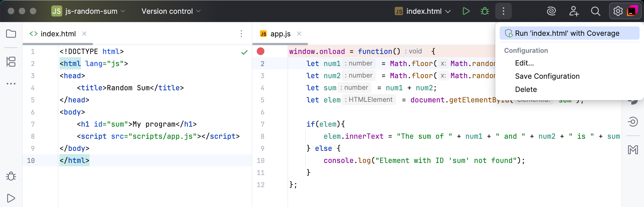Show more tool windows ellipsis
Screen dimensions: 644x207
[x=11, y=84]
